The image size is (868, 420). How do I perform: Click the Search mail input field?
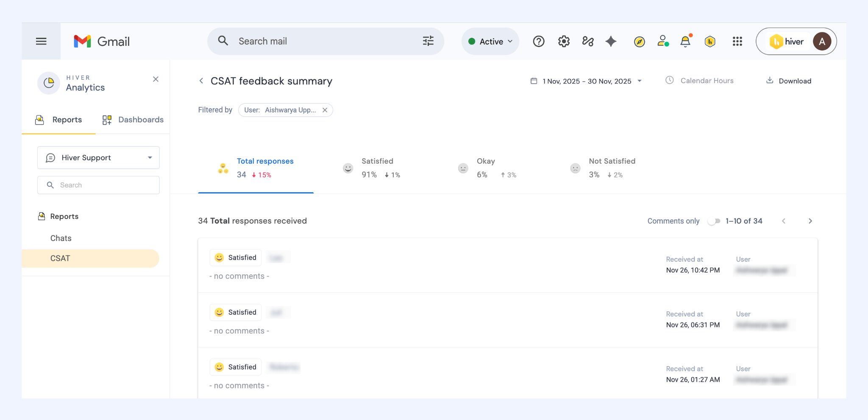point(326,41)
